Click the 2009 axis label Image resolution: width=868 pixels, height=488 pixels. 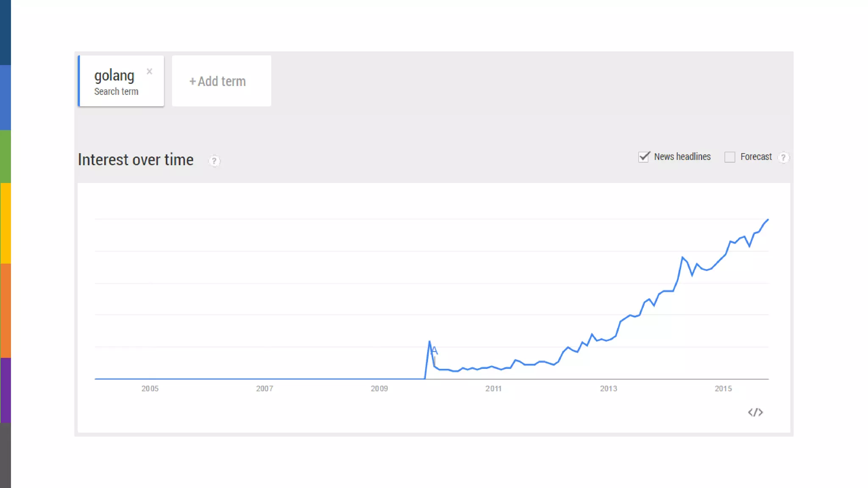[x=379, y=388]
